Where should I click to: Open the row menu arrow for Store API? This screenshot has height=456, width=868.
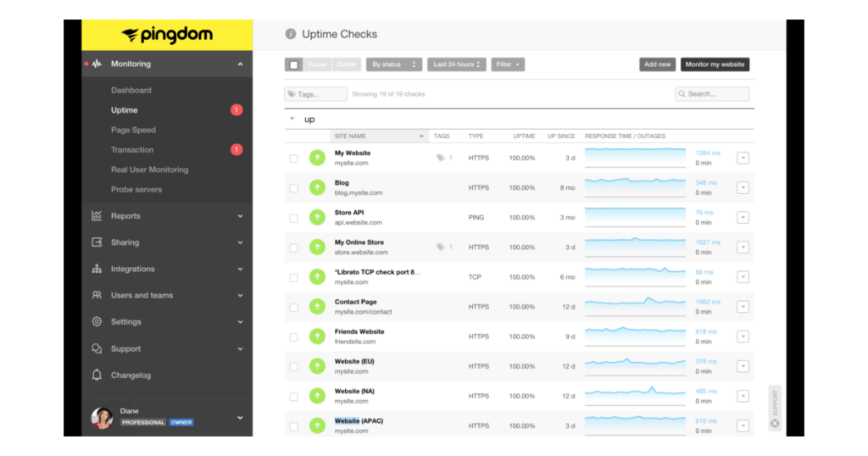point(743,218)
